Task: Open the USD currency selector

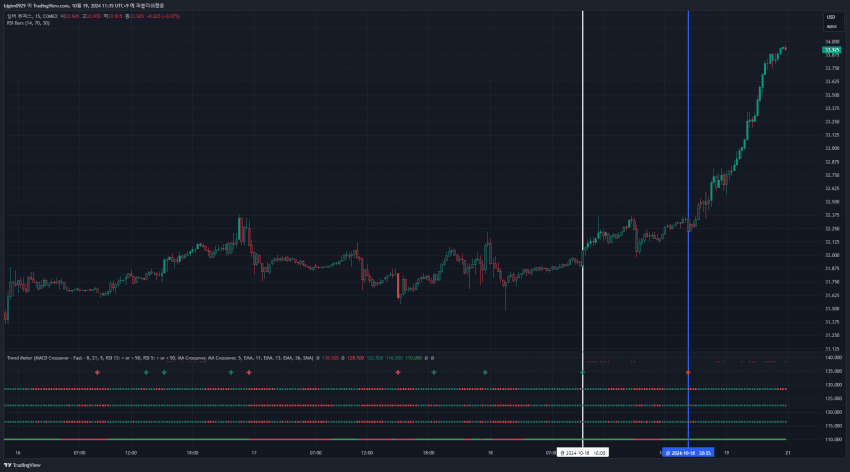Action: coord(830,17)
